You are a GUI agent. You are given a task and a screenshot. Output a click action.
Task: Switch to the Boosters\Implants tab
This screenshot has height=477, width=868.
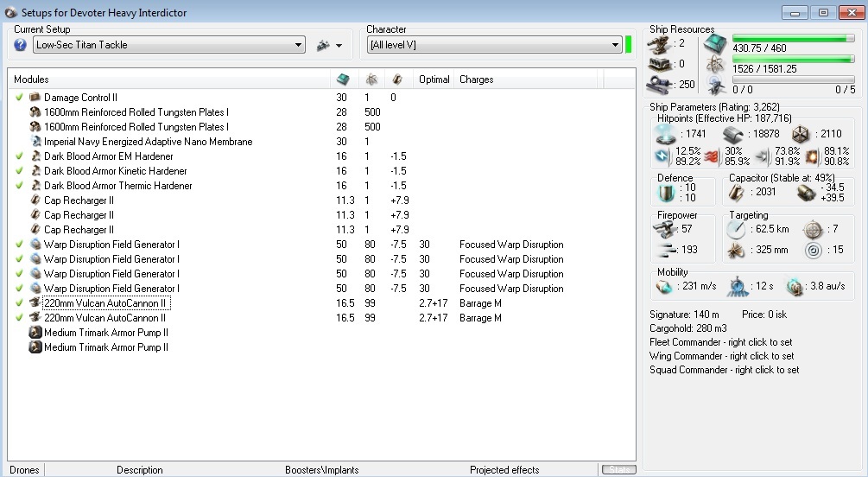tap(321, 470)
